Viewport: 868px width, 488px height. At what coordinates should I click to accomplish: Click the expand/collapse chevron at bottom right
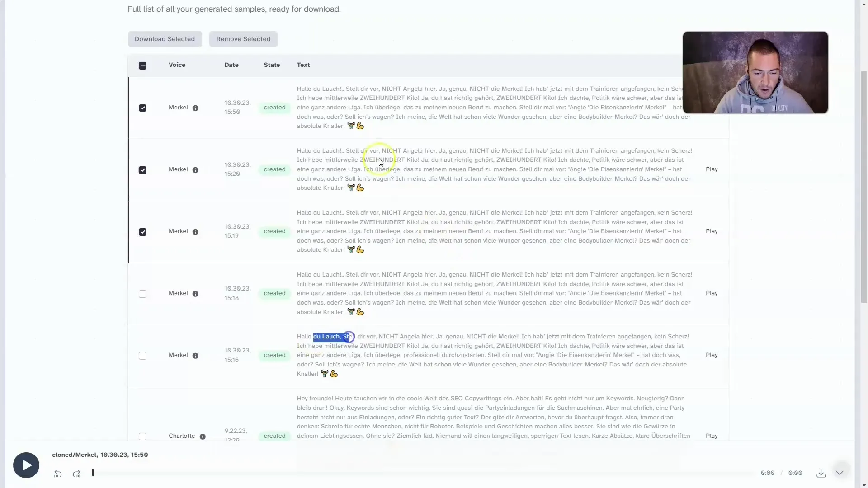pyautogui.click(x=840, y=473)
